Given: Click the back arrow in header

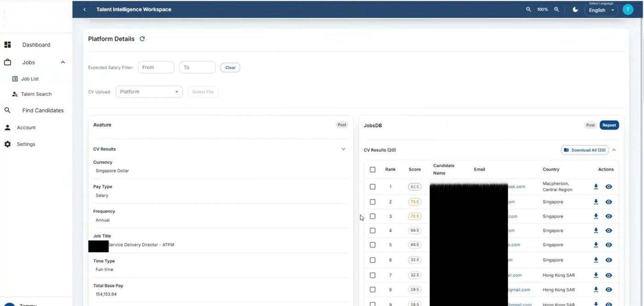Looking at the screenshot, I should [x=85, y=9].
